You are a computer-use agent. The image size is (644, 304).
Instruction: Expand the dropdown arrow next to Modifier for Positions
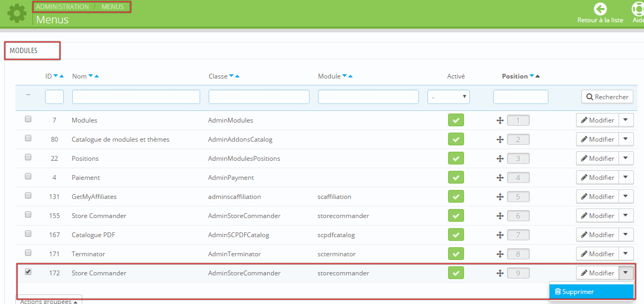[x=626, y=158]
